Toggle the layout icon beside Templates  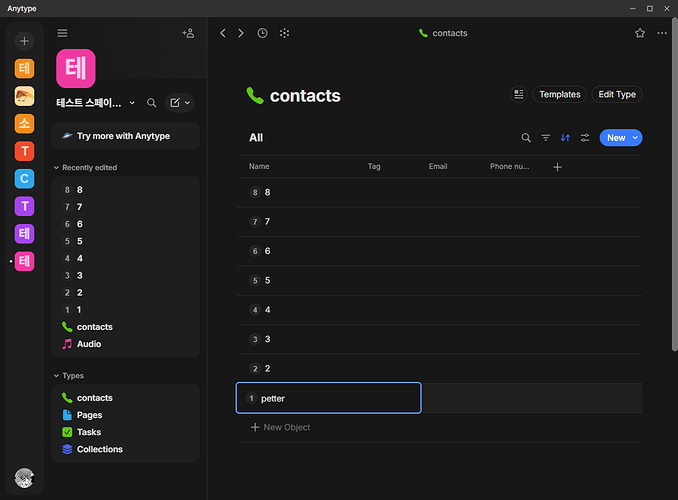[518, 94]
